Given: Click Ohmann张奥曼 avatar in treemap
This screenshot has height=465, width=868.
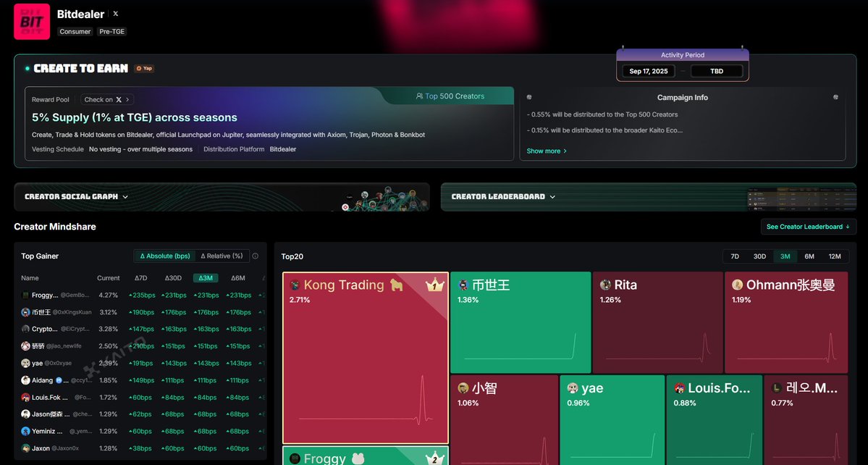Looking at the screenshot, I should [738, 285].
